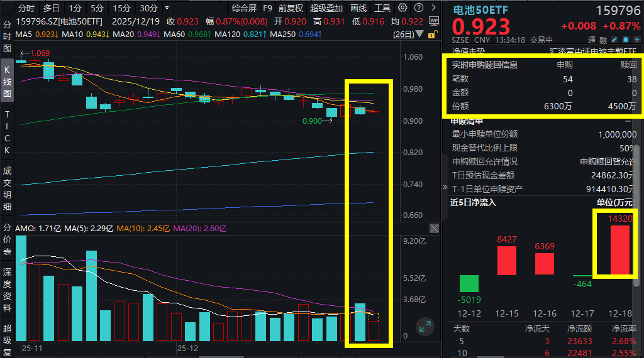Toggle the yellow lock icon
The image size is (644, 358).
click(431, 35)
